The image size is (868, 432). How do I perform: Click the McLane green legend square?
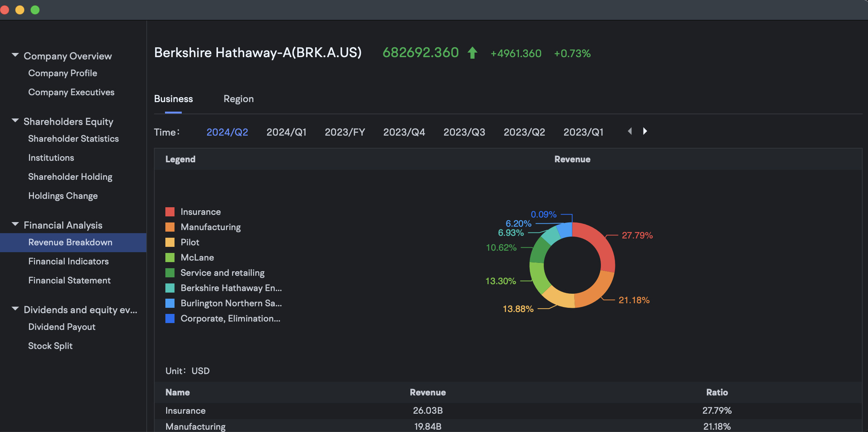[170, 257]
